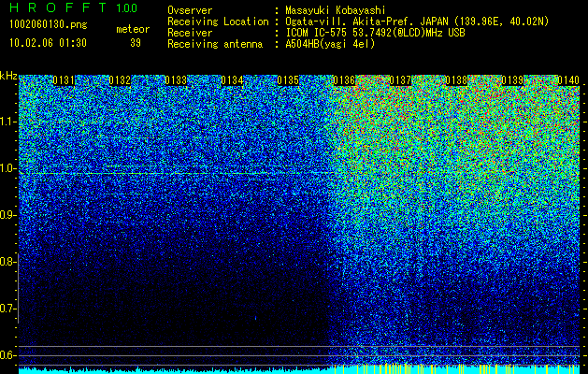Screen dimensions: 588x374
Task: Click observer name Masayuki Kobayashi
Action: tap(336, 10)
